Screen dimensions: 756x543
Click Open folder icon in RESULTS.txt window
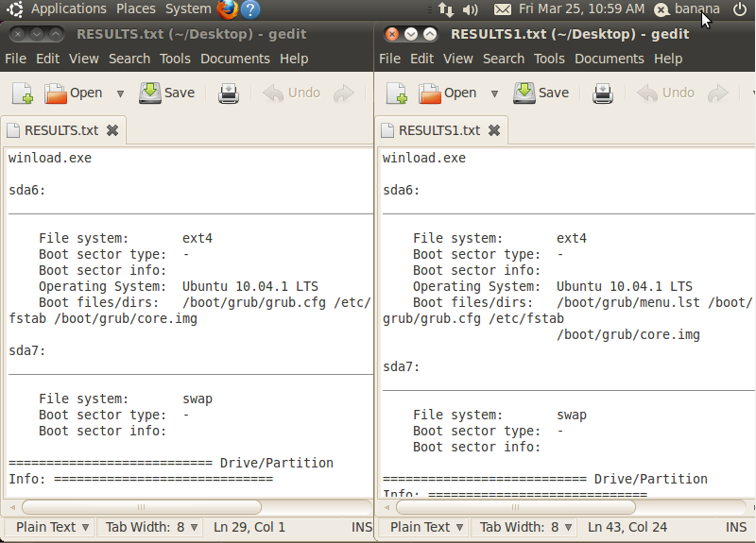(x=56, y=93)
